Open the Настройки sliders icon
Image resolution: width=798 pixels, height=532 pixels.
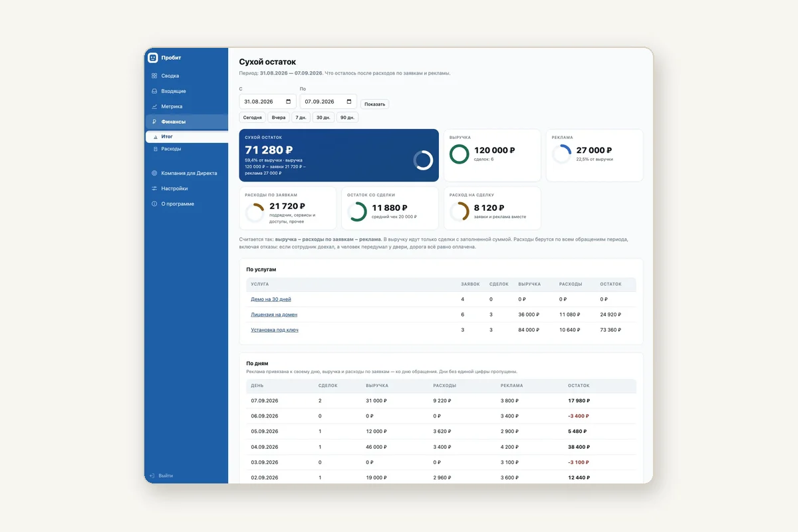154,188
